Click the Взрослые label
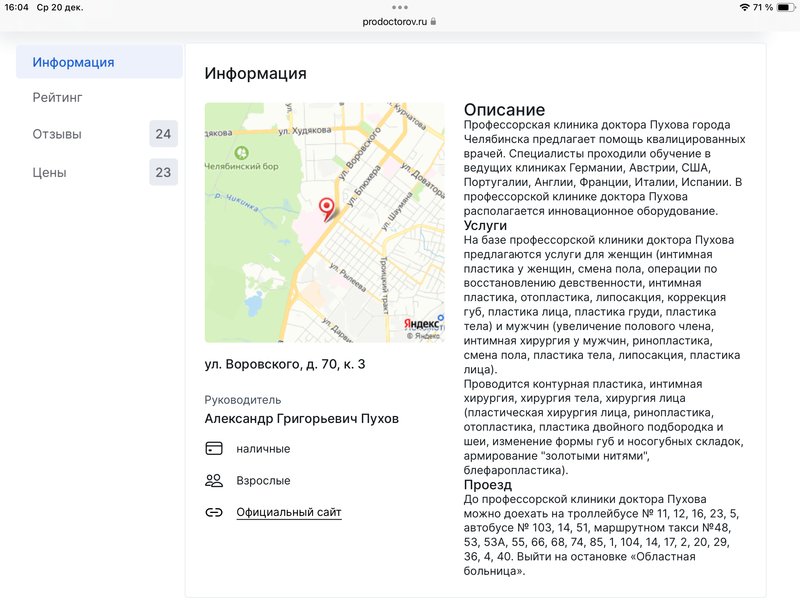This screenshot has width=800, height=600. [x=263, y=481]
